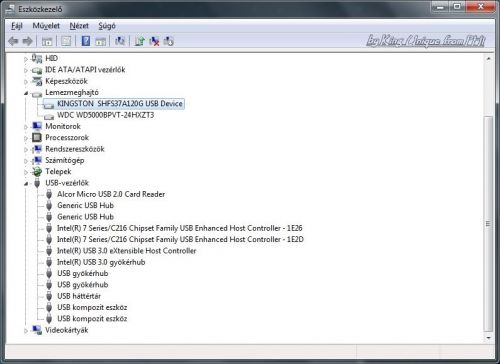Viewport: 500px width, 364px height.
Task: Click the Disable device down-arrow icon
Action: [169, 41]
